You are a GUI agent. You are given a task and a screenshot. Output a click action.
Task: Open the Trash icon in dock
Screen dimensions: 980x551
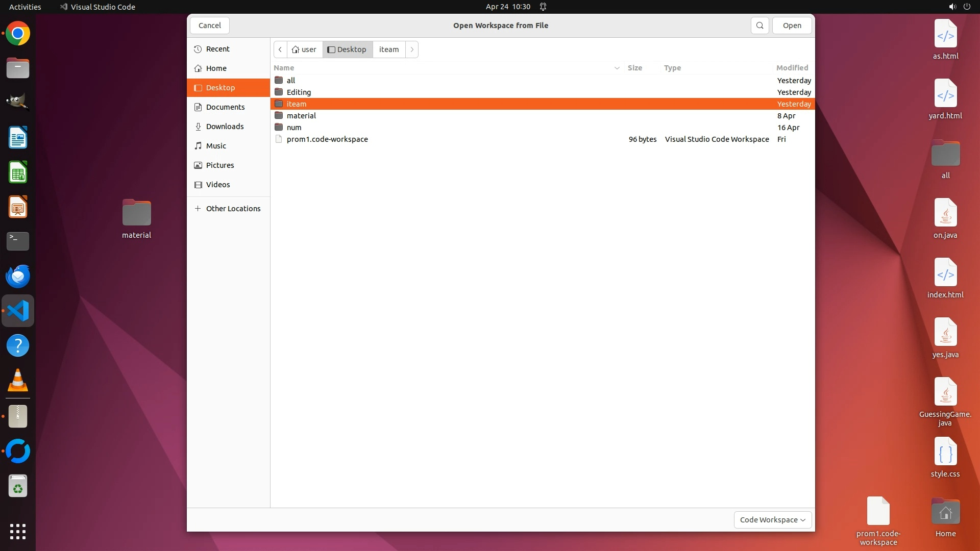pyautogui.click(x=18, y=487)
